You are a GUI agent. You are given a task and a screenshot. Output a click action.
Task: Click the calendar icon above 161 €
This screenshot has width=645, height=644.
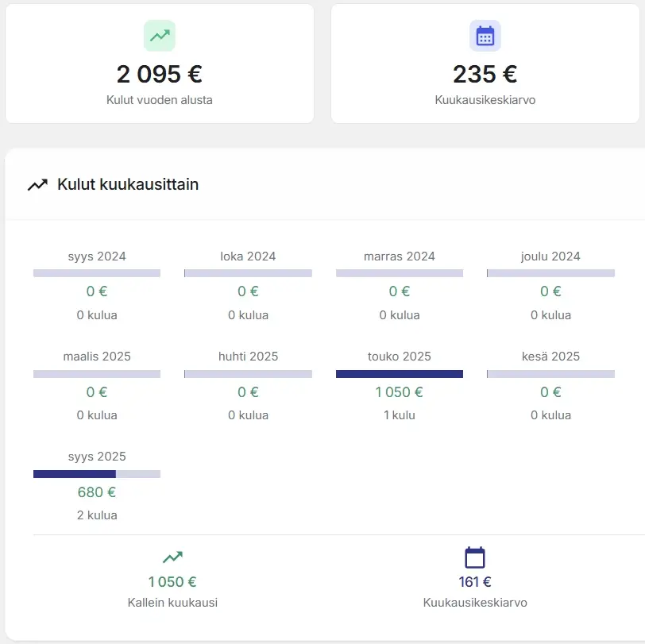click(x=474, y=557)
